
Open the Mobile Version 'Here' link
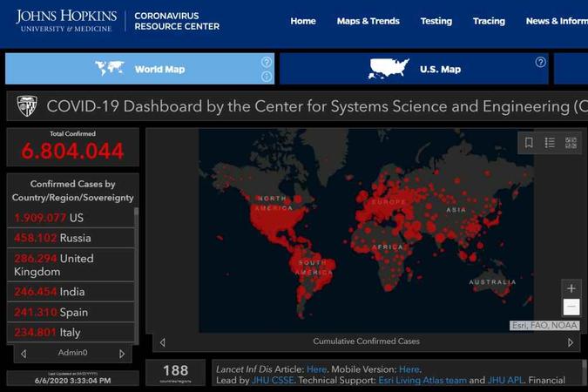point(409,369)
